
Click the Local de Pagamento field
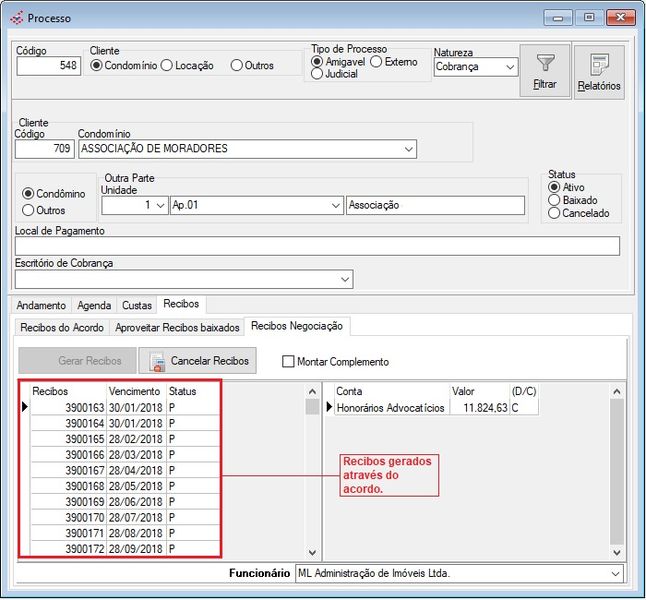(317, 246)
